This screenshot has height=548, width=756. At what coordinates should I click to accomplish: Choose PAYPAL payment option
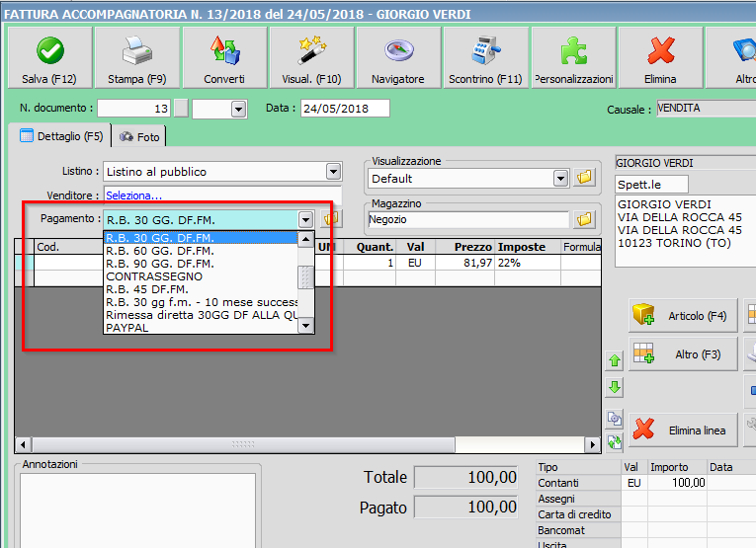tap(201, 328)
